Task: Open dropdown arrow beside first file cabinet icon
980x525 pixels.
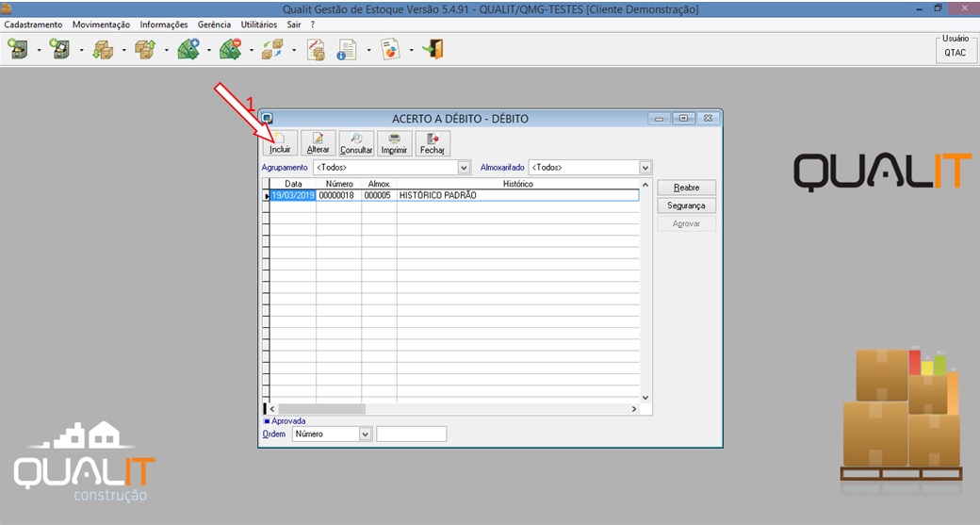Action: tap(39, 50)
